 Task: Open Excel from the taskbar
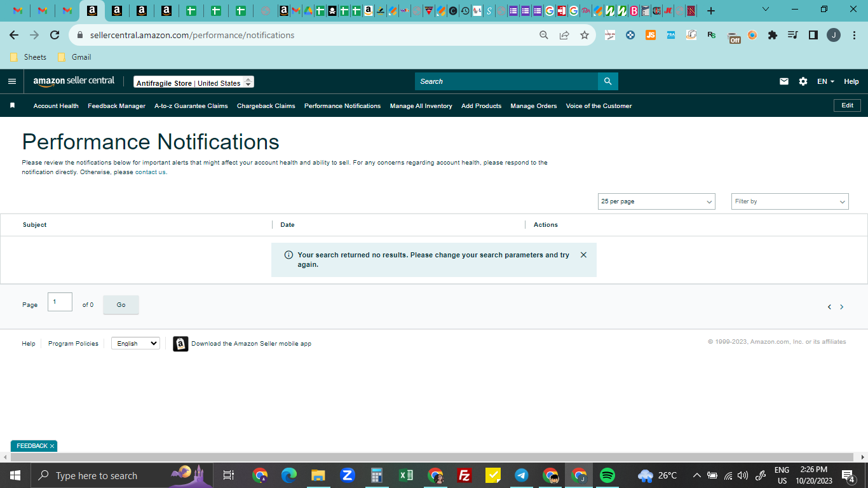[405, 475]
